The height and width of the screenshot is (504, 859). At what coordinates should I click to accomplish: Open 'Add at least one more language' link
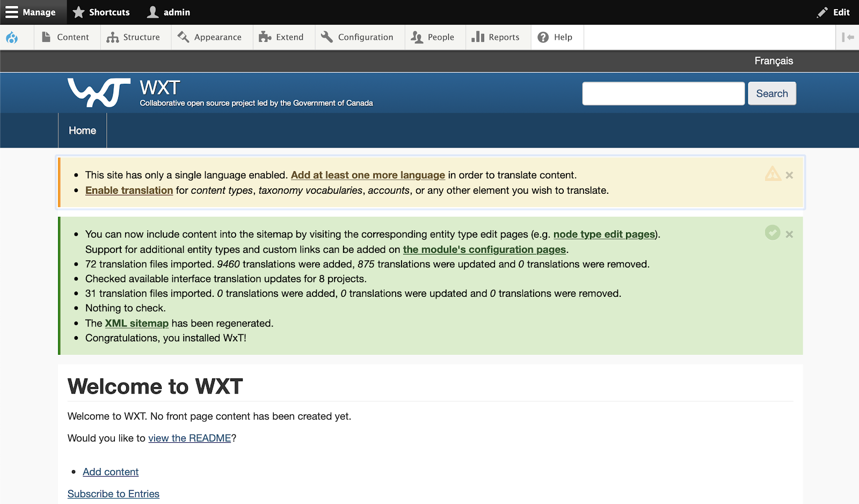368,175
